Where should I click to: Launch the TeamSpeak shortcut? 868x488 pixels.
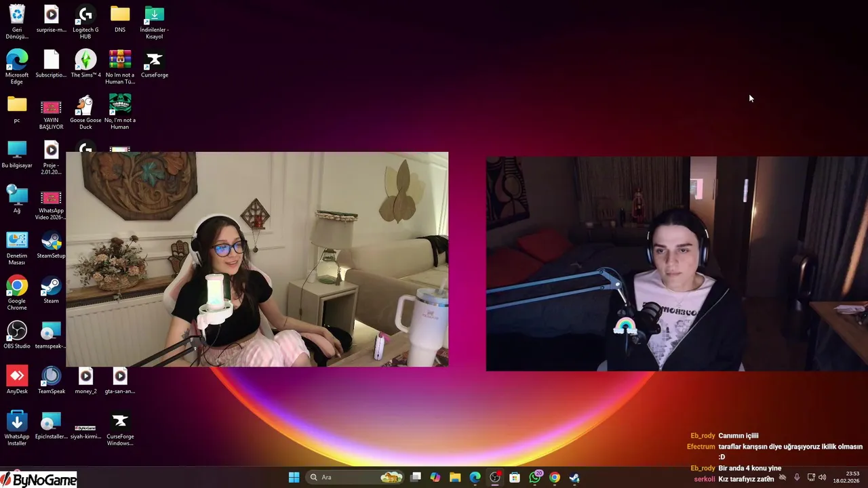pos(52,381)
